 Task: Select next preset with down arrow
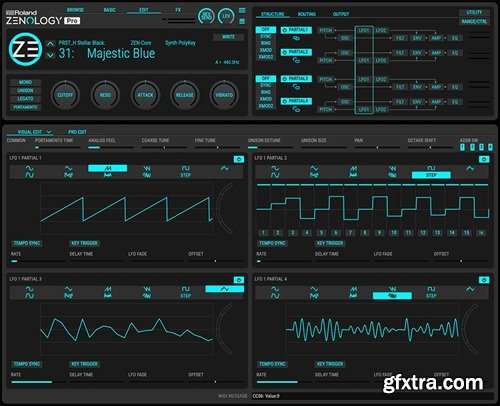[x=50, y=55]
